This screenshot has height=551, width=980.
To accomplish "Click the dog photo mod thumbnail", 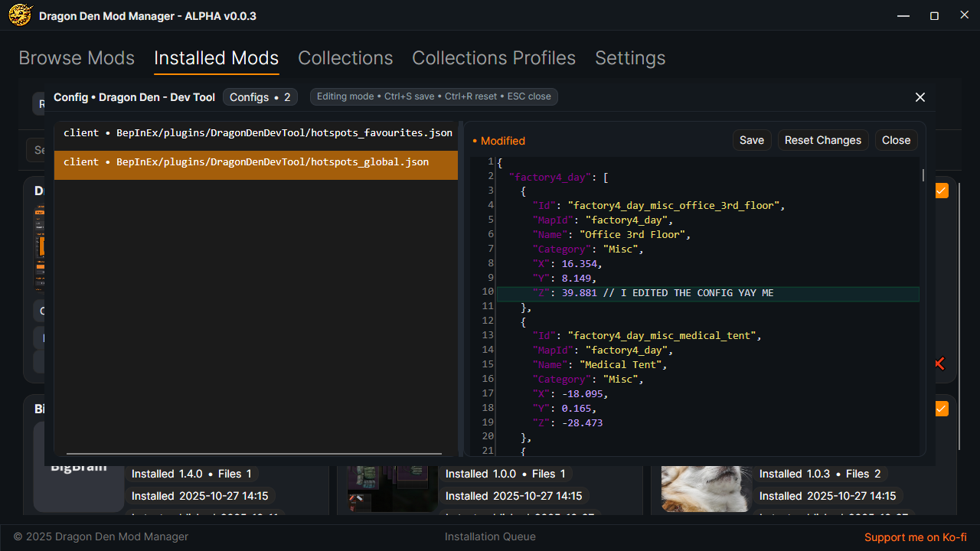I will pos(707,489).
